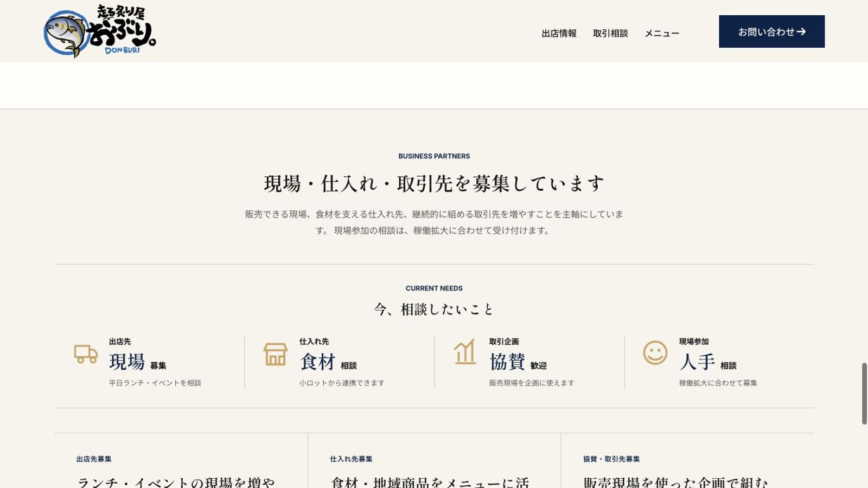Click the 出店先 label
Viewport: 868px width, 488px height.
coord(120,342)
